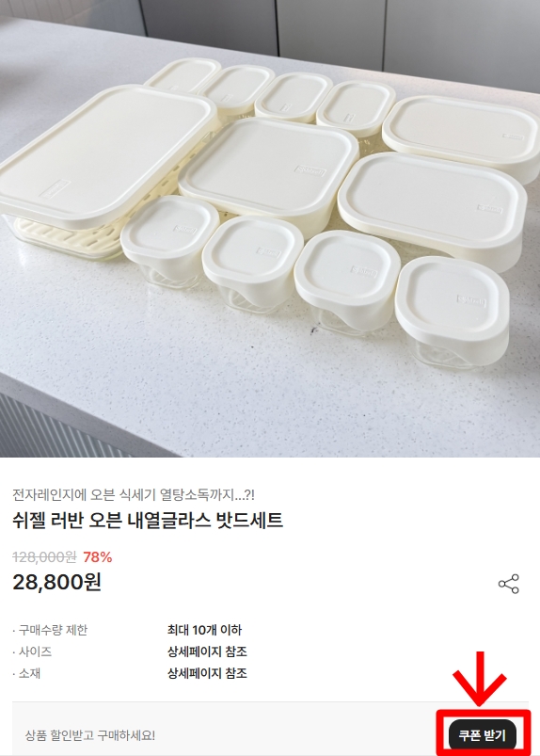Click the top-right rectangular container lid
The height and width of the screenshot is (756, 540).
coord(463,135)
